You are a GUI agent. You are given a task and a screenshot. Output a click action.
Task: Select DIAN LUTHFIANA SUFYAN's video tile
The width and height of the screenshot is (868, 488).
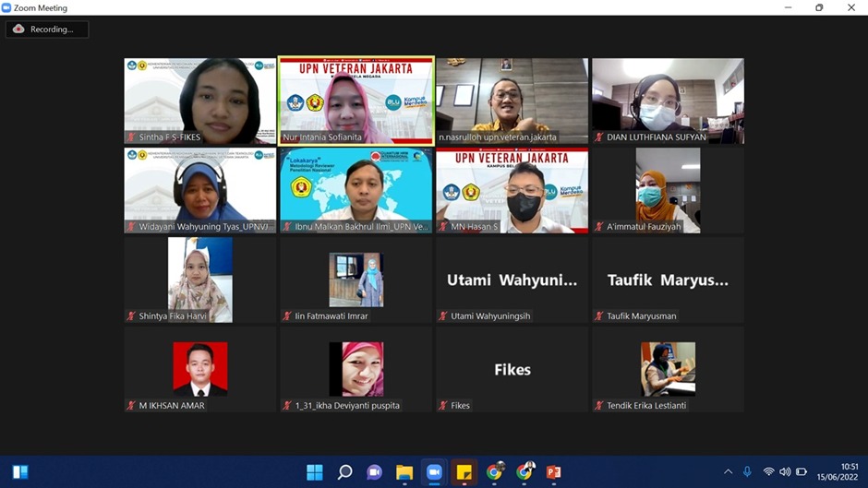click(668, 101)
